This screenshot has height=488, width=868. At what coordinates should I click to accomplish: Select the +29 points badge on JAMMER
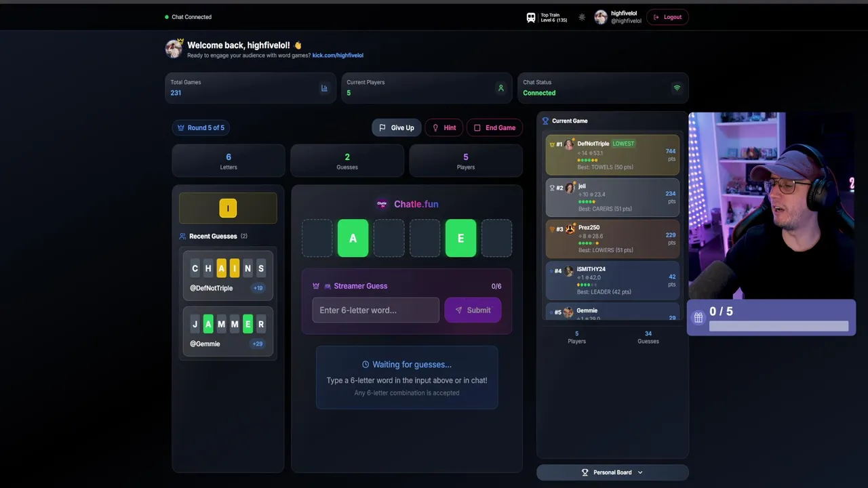click(258, 344)
